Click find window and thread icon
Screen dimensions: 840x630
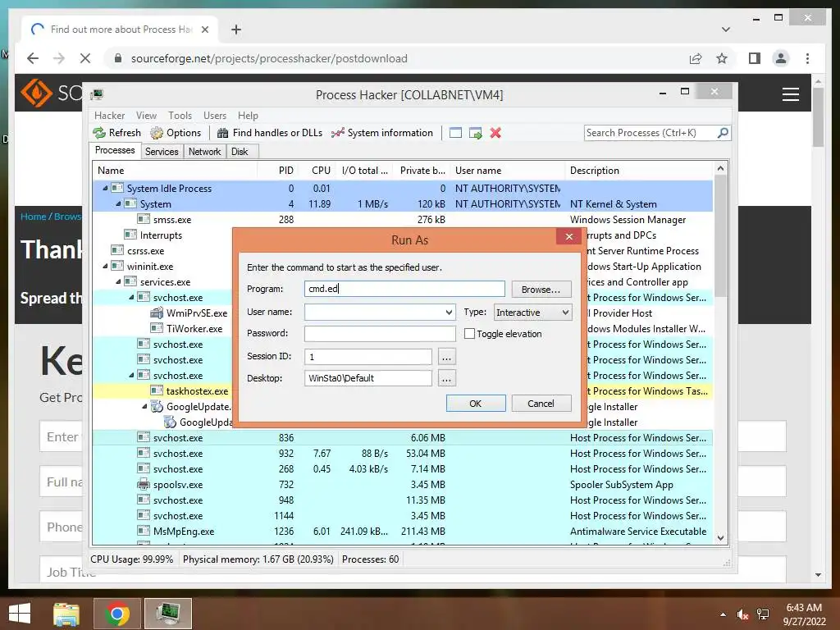[x=475, y=133]
